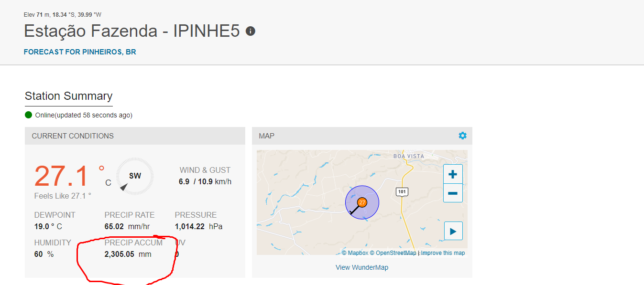Screen dimensions: 644x285
Task: Zoom in on the map
Action: [x=453, y=174]
